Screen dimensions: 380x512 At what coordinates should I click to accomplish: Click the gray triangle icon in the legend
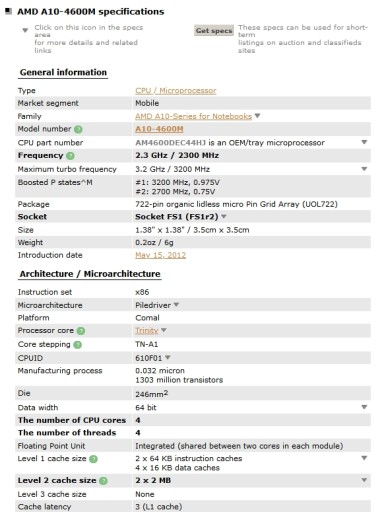click(x=25, y=30)
